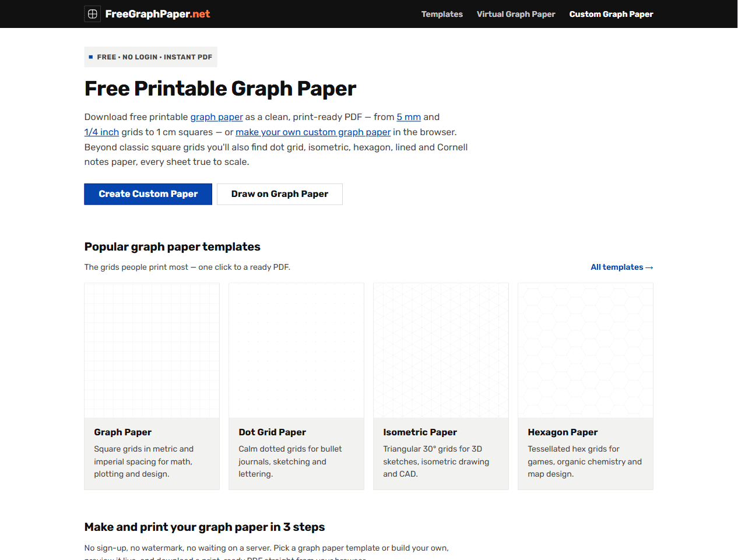Image resolution: width=738 pixels, height=560 pixels.
Task: Follow the '5 mm' link
Action: click(409, 117)
